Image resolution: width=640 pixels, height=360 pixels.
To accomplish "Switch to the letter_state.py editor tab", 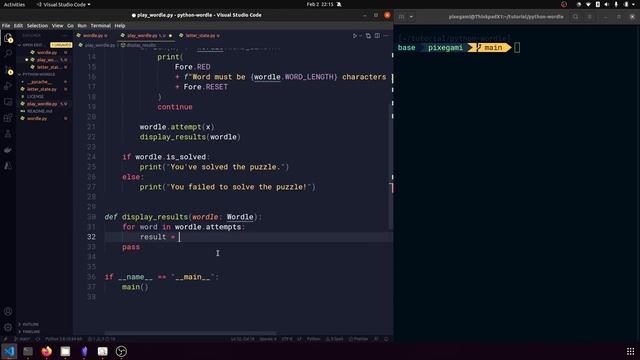I will pos(200,36).
